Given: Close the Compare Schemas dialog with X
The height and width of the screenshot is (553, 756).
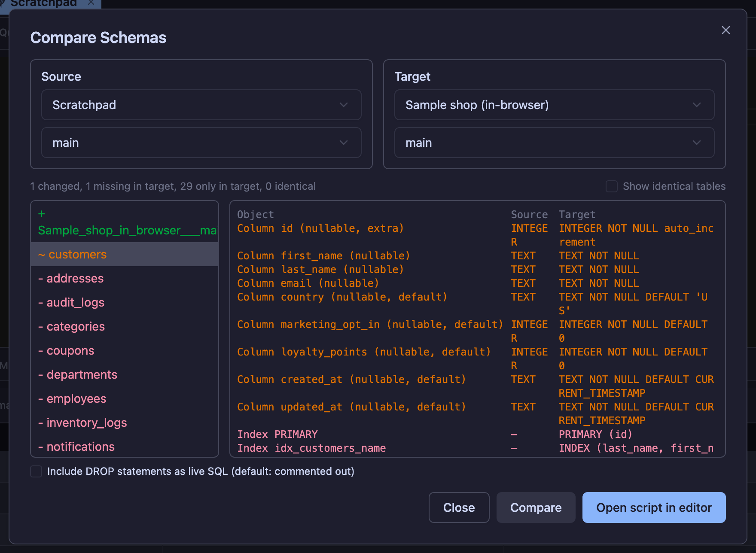Looking at the screenshot, I should tap(726, 30).
